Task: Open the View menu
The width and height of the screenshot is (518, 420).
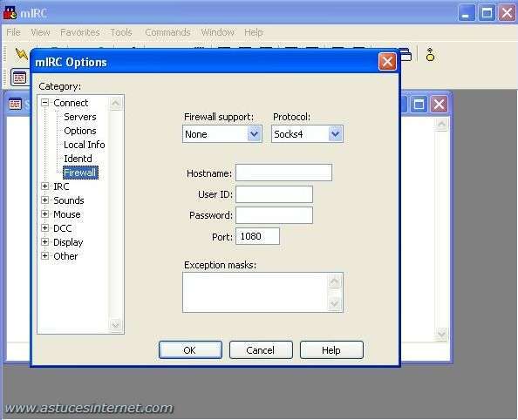Action: point(40,32)
